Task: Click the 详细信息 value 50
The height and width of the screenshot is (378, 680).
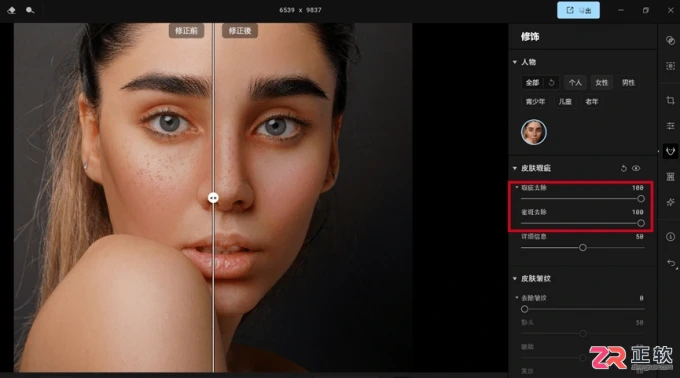Action: (x=639, y=237)
